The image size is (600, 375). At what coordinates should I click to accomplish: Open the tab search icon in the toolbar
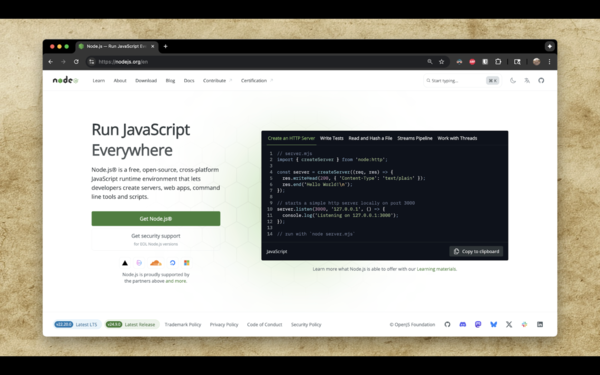tap(517, 62)
